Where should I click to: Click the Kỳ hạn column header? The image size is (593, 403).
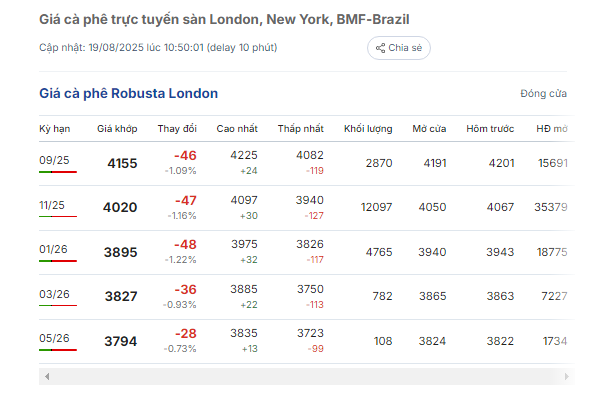pos(54,129)
